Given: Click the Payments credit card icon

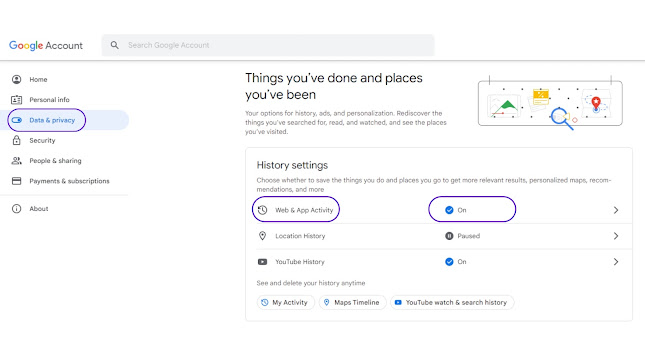Looking at the screenshot, I should tap(16, 181).
